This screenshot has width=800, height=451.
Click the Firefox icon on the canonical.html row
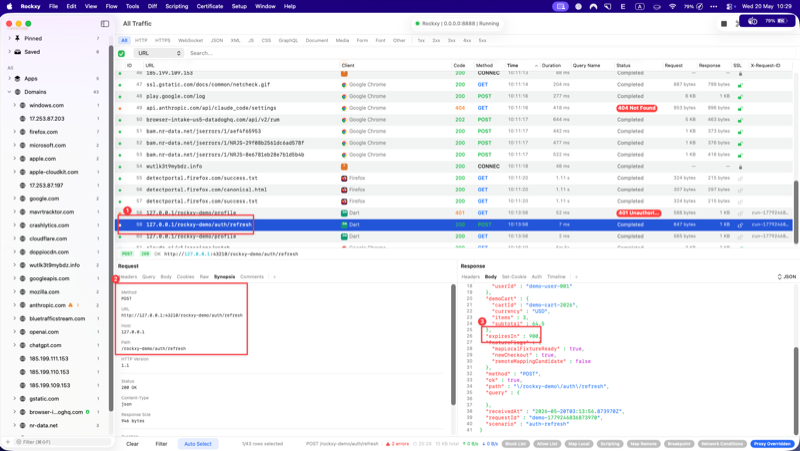[344, 190]
